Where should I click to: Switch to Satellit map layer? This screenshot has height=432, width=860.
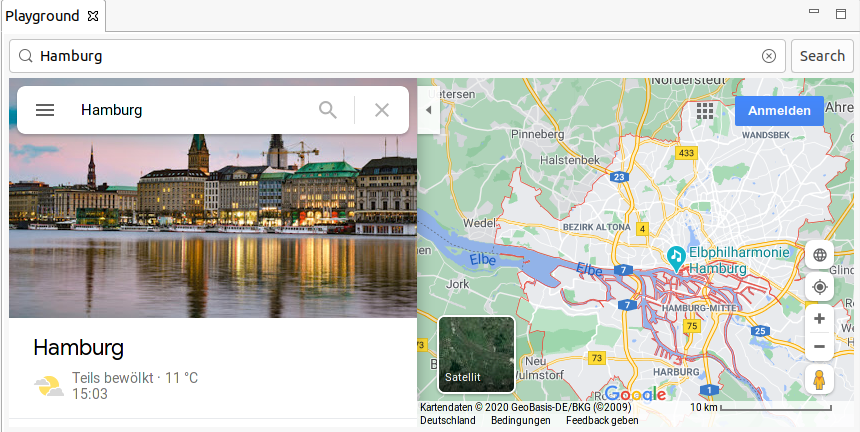(477, 355)
